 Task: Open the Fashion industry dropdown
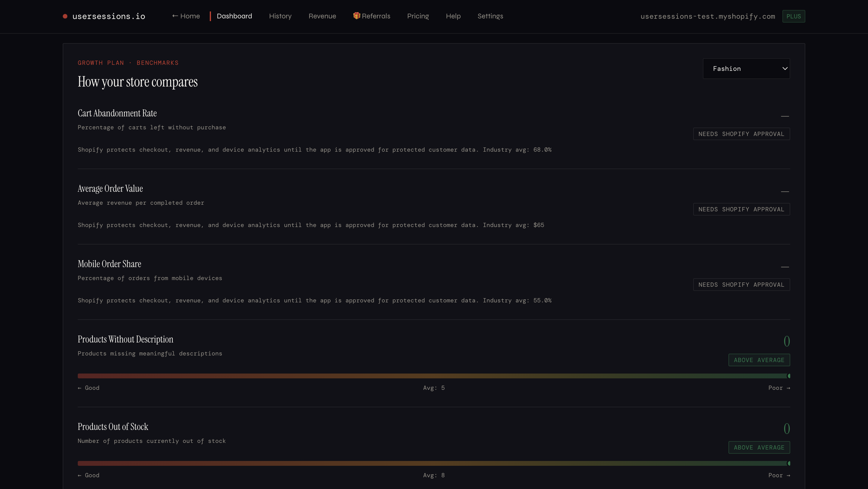click(746, 69)
